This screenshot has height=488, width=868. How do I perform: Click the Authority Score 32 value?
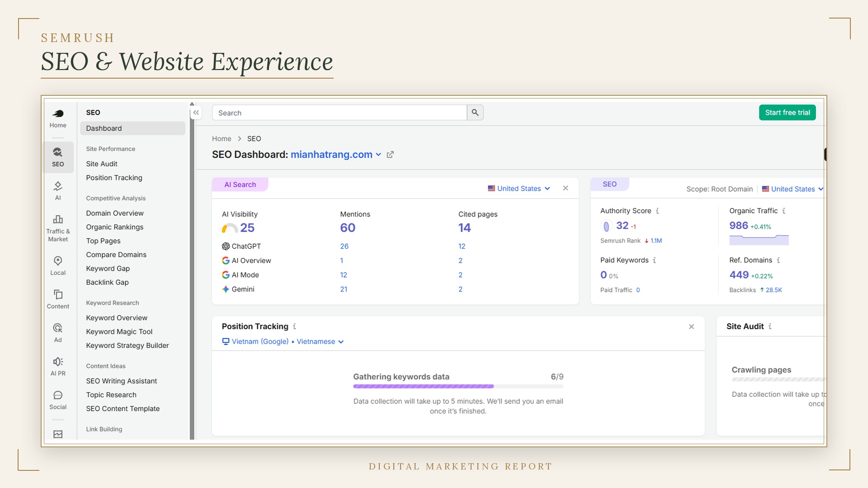click(622, 225)
